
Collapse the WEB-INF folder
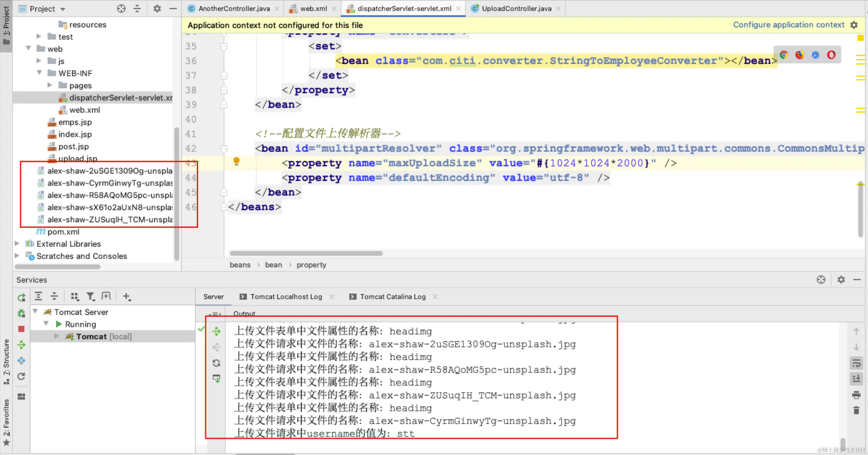pyautogui.click(x=39, y=73)
